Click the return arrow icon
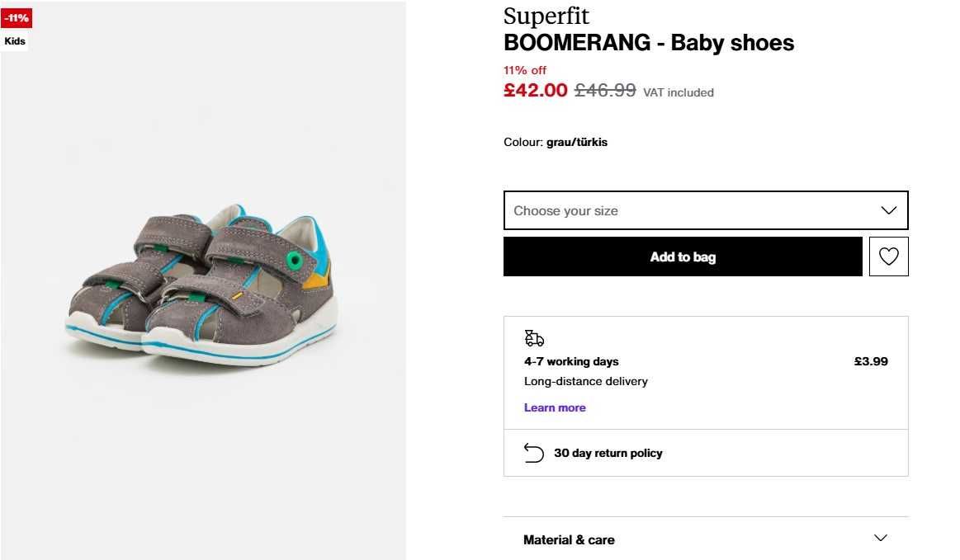Screen dimensions: 960x560 [x=533, y=453]
